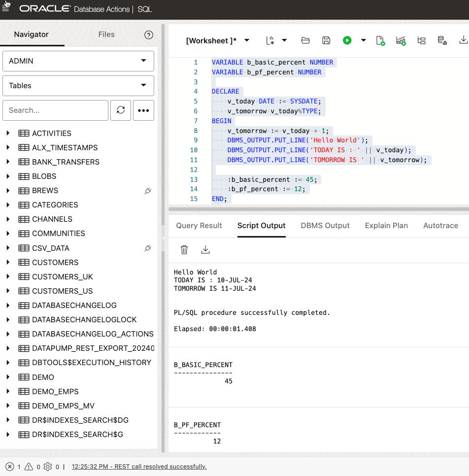This screenshot has width=469, height=476.
Task: Open a saved worksheet folder icon
Action: click(305, 40)
